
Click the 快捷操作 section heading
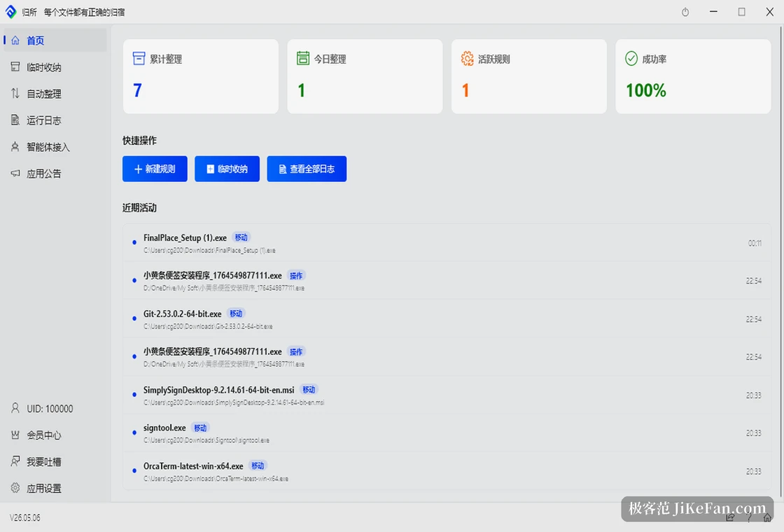139,141
